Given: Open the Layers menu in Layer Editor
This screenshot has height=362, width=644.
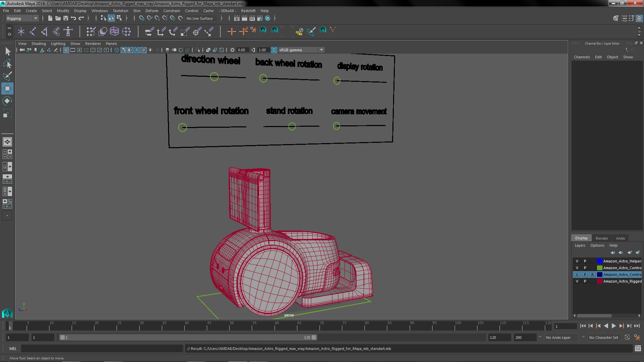Looking at the screenshot, I should pyautogui.click(x=580, y=245).
